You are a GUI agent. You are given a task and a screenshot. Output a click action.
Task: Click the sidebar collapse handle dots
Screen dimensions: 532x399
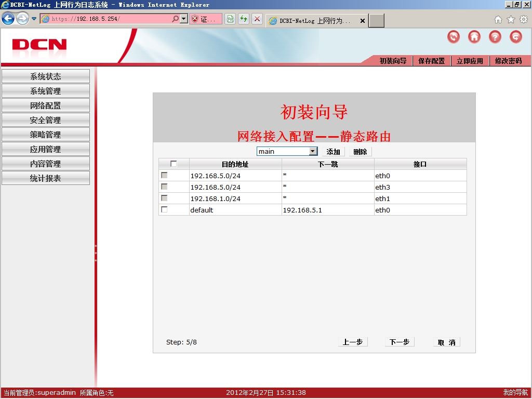[x=96, y=253]
